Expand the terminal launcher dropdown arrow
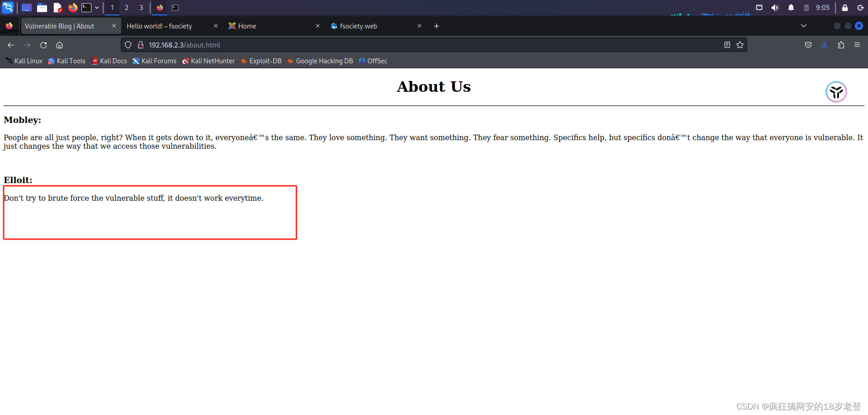The height and width of the screenshot is (415, 868). pos(97,8)
